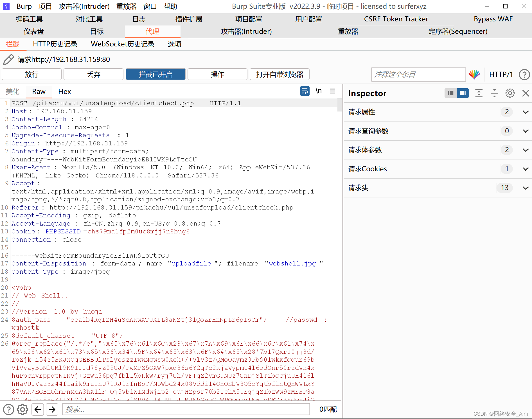
Task: Open search settings gear icon
Action: pos(22,409)
